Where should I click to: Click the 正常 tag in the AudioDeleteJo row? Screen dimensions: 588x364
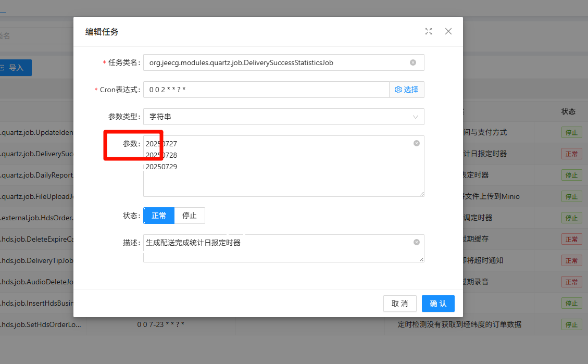tap(571, 282)
